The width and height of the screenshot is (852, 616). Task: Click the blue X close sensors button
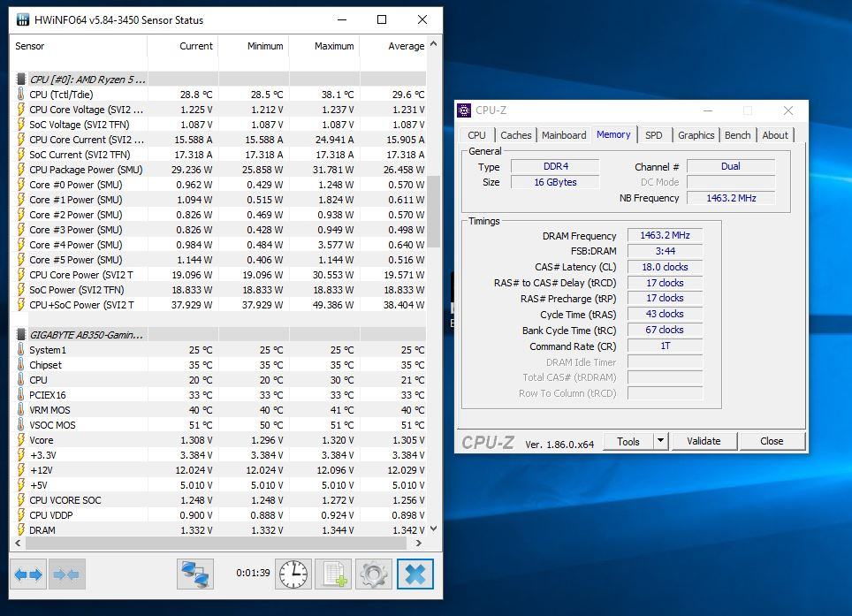tap(415, 574)
